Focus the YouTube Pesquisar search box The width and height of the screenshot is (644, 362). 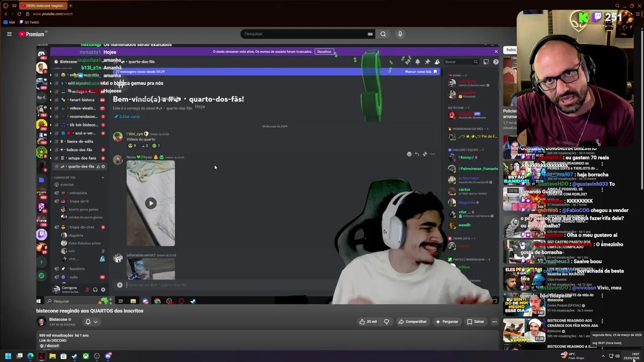[304, 34]
